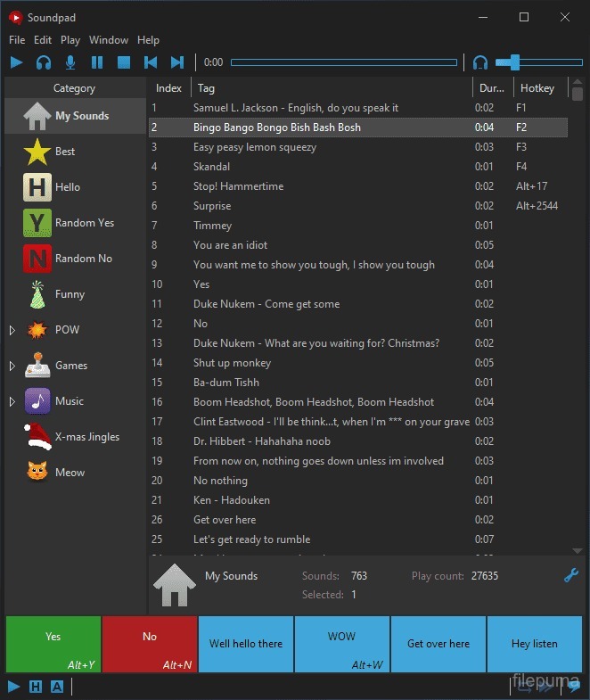
Task: Click the A icon in the status bar
Action: pos(57,686)
